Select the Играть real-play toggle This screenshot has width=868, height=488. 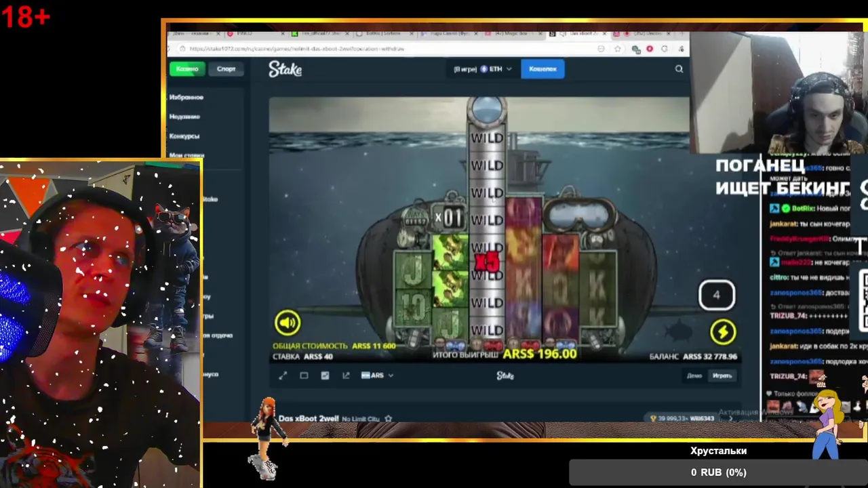(x=722, y=375)
